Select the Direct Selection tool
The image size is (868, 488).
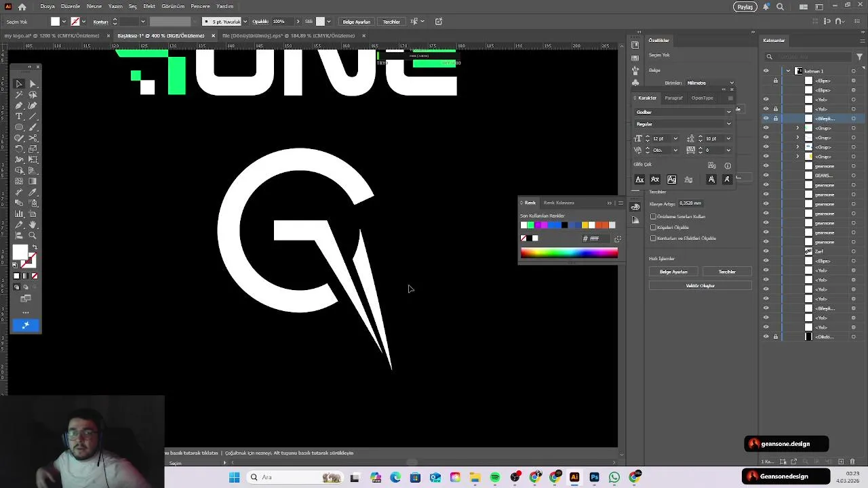point(33,84)
